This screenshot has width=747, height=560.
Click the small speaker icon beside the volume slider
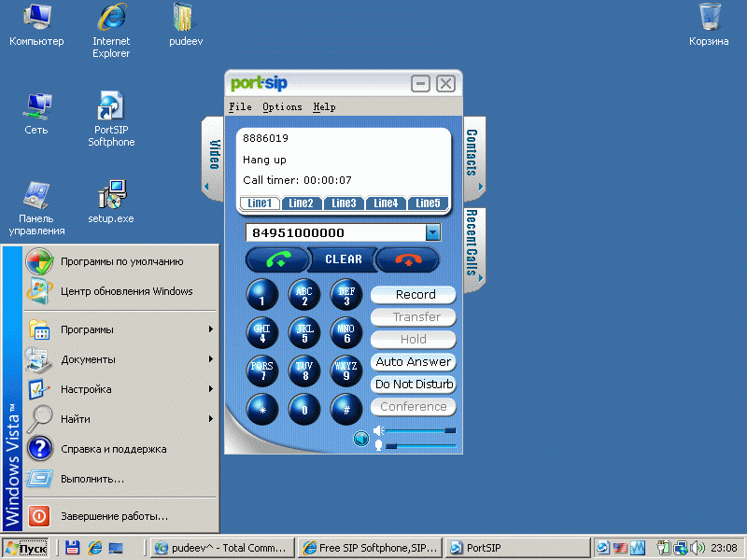click(x=378, y=430)
